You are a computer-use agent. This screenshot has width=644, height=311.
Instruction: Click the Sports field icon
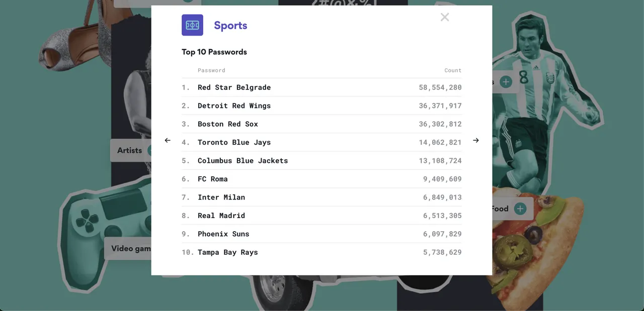(x=192, y=25)
